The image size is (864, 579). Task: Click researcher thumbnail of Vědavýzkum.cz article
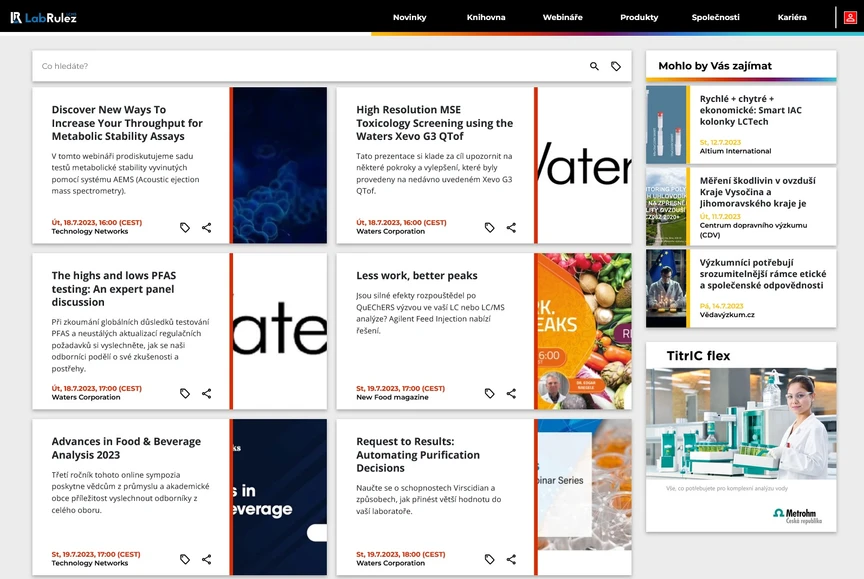coord(666,289)
